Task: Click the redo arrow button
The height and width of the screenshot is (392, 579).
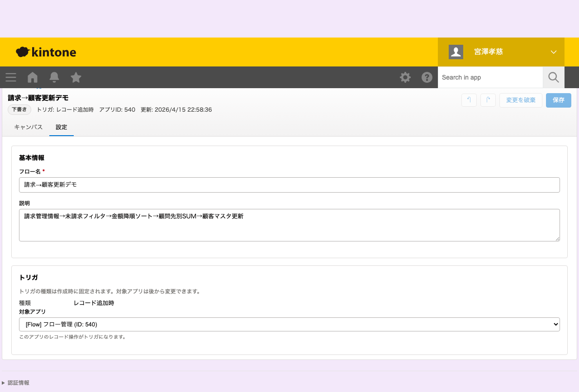Action: click(488, 100)
